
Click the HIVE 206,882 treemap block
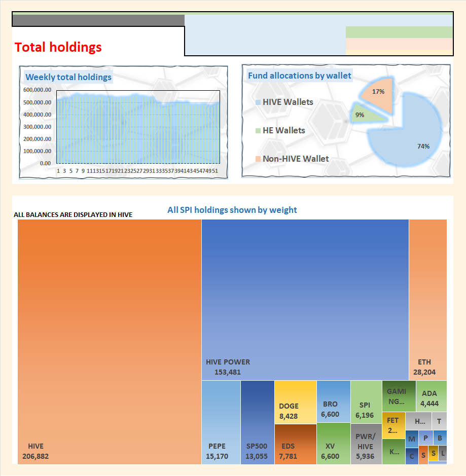point(110,342)
